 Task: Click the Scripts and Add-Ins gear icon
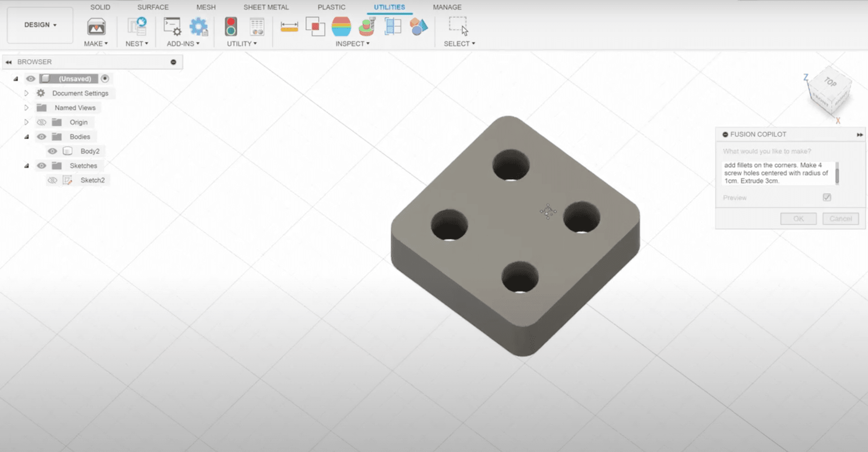[x=198, y=27]
